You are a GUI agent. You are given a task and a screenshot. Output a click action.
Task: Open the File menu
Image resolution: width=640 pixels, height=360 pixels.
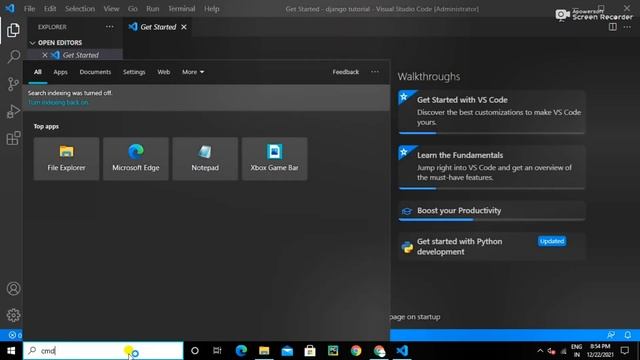click(x=29, y=9)
